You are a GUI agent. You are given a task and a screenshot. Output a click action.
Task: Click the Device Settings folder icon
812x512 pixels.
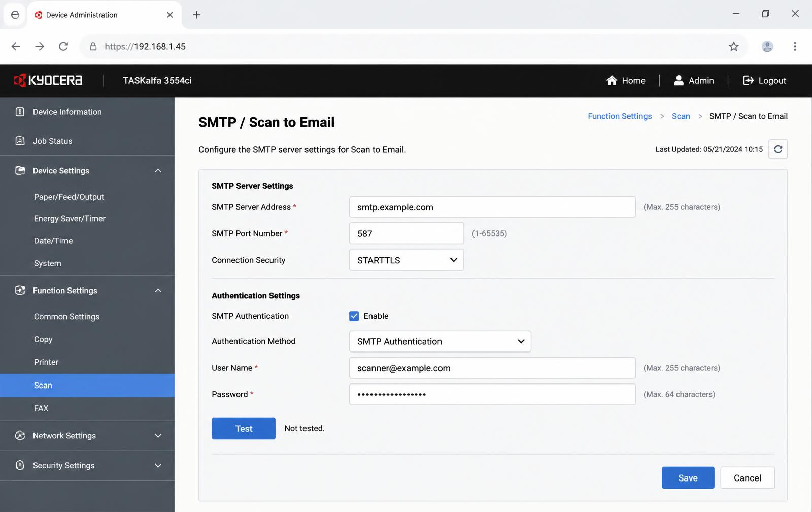(20, 170)
